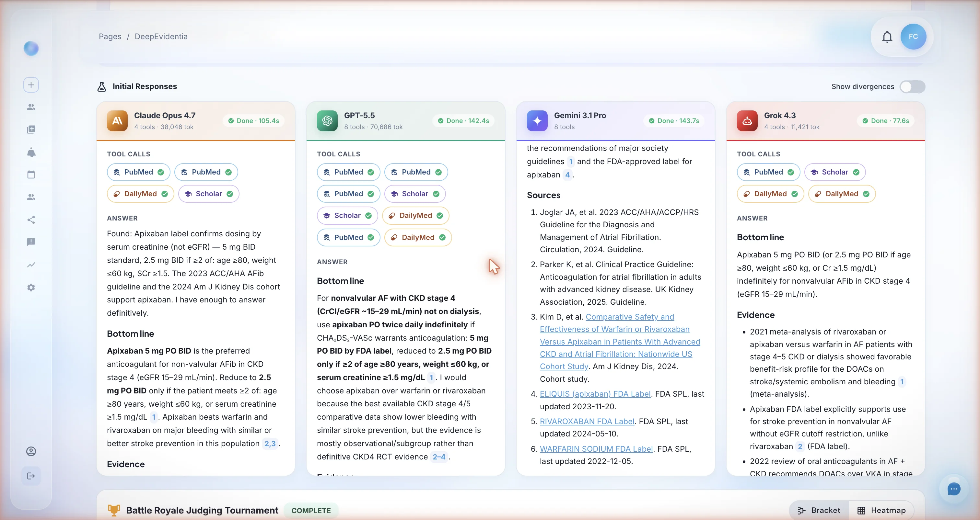Open the ELIQUIS (apixaban) FDA Label link
980x520 pixels.
[x=595, y=394]
